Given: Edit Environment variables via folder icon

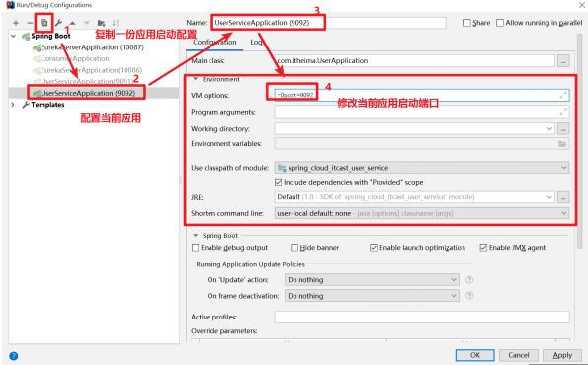Looking at the screenshot, I should [x=562, y=144].
